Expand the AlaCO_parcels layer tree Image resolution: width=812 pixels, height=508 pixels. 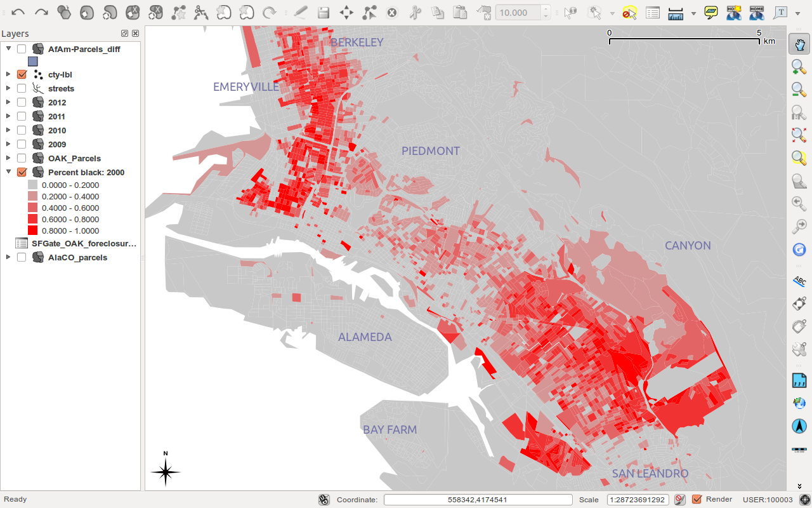tap(8, 257)
